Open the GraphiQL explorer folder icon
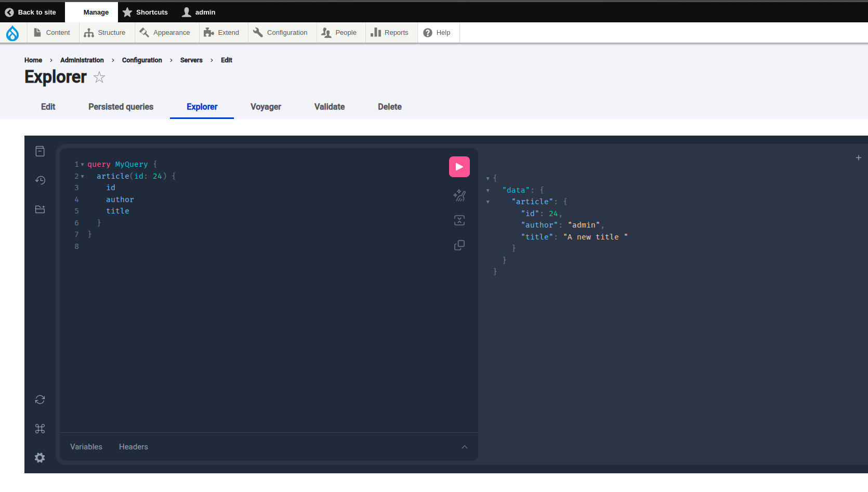 pos(40,209)
